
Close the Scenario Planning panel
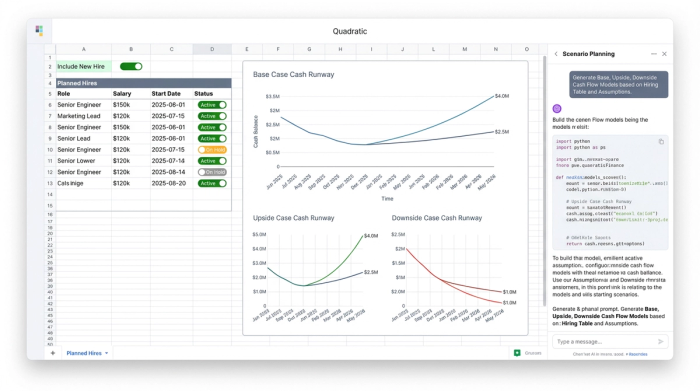[664, 54]
